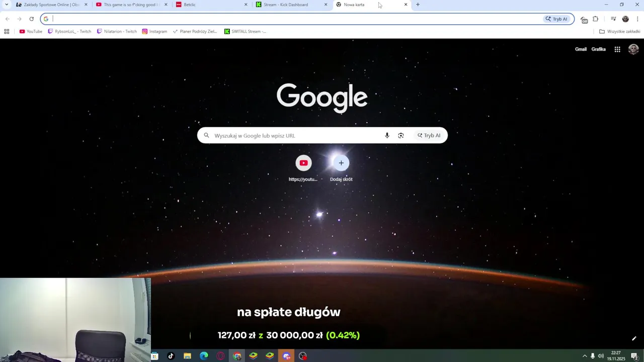Image resolution: width=644 pixels, height=362 pixels.
Task: Open the Chrome profile avatar
Action: tap(625, 19)
